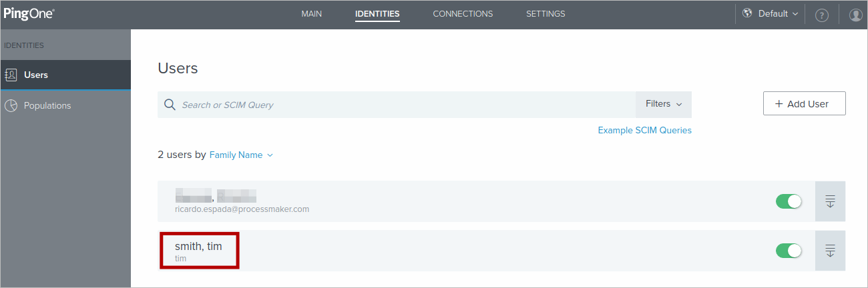Disable the ricardo.espada user toggle
The width and height of the screenshot is (868, 288).
789,201
